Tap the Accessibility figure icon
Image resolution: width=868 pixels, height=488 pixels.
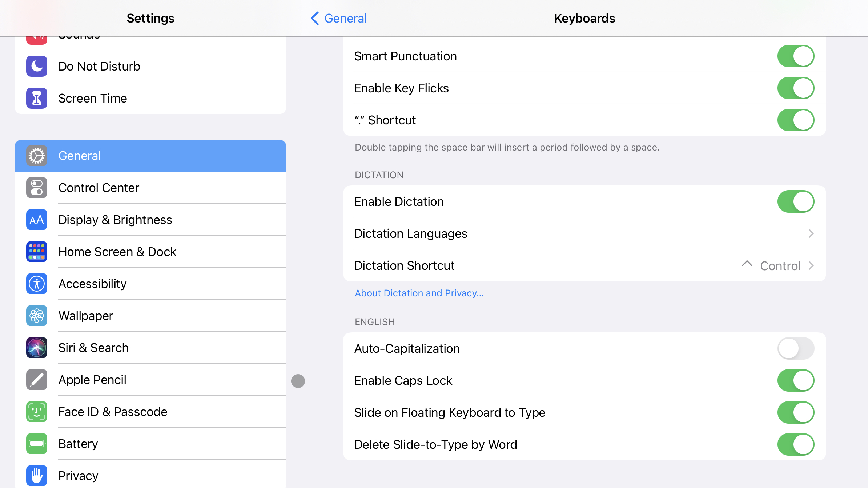[x=37, y=284]
